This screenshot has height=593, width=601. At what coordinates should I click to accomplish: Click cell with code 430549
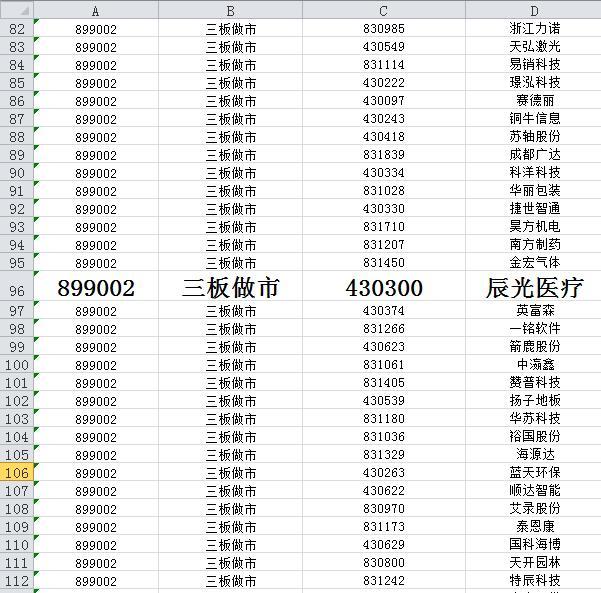384,46
